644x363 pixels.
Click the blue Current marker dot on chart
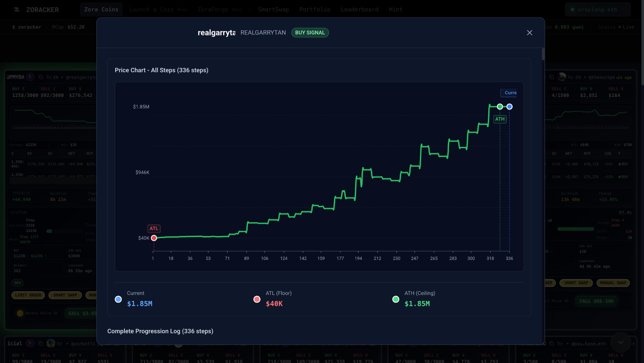click(x=509, y=107)
